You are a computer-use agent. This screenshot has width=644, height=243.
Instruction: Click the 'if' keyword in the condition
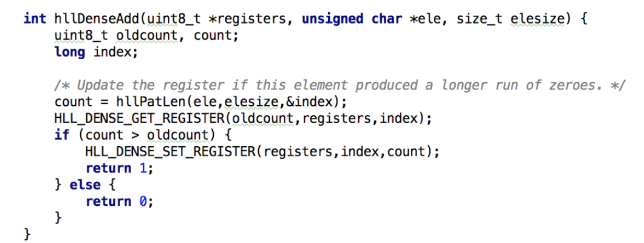[62, 135]
